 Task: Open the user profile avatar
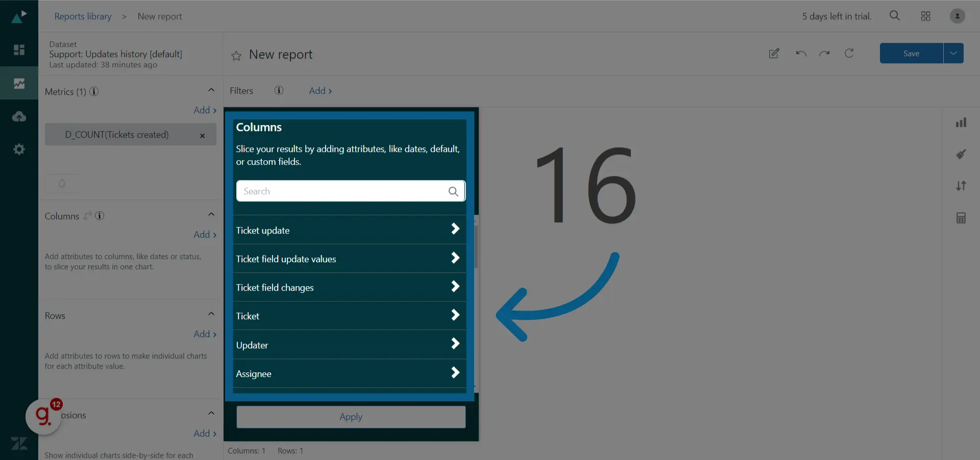[x=957, y=16]
